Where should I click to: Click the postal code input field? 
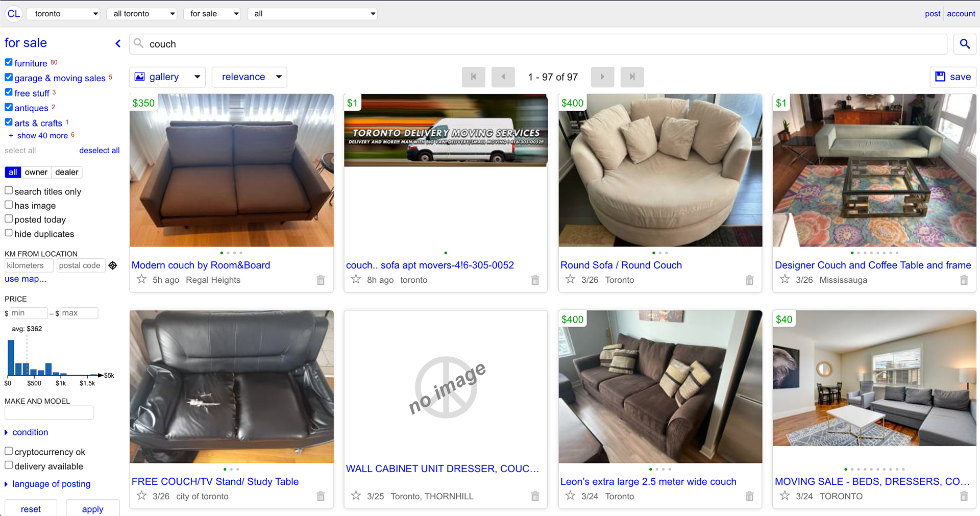pyautogui.click(x=81, y=265)
